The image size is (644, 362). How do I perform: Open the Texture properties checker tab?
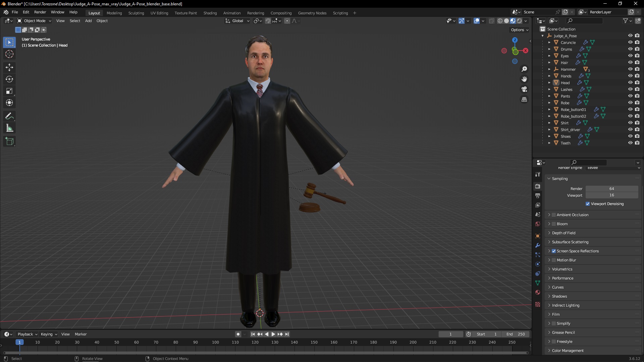[x=538, y=304]
